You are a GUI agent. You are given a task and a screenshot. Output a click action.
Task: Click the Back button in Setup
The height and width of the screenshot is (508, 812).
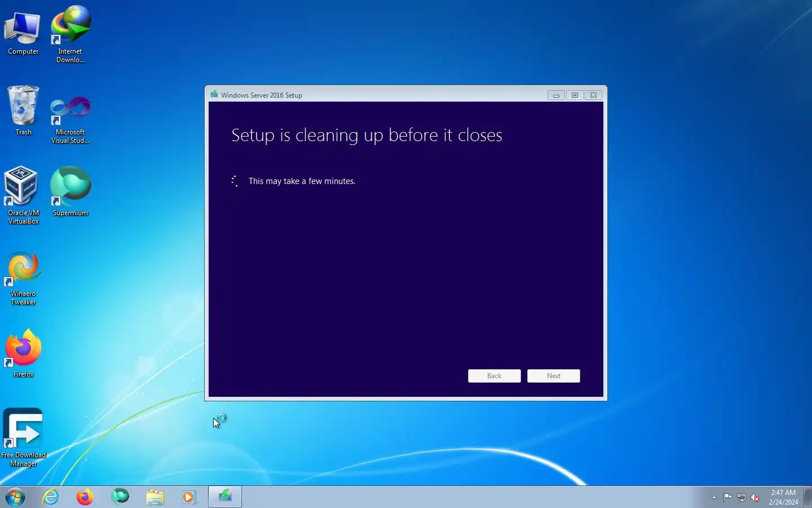[x=495, y=376]
